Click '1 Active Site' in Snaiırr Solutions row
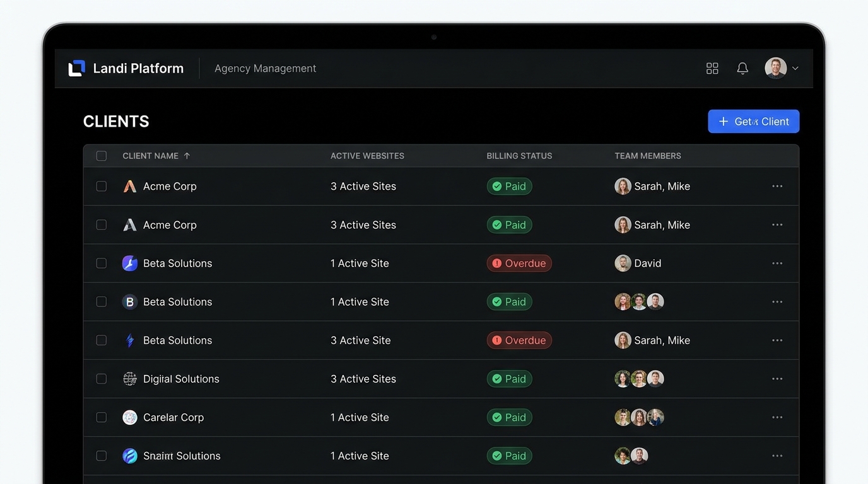This screenshot has height=484, width=868. pos(360,456)
